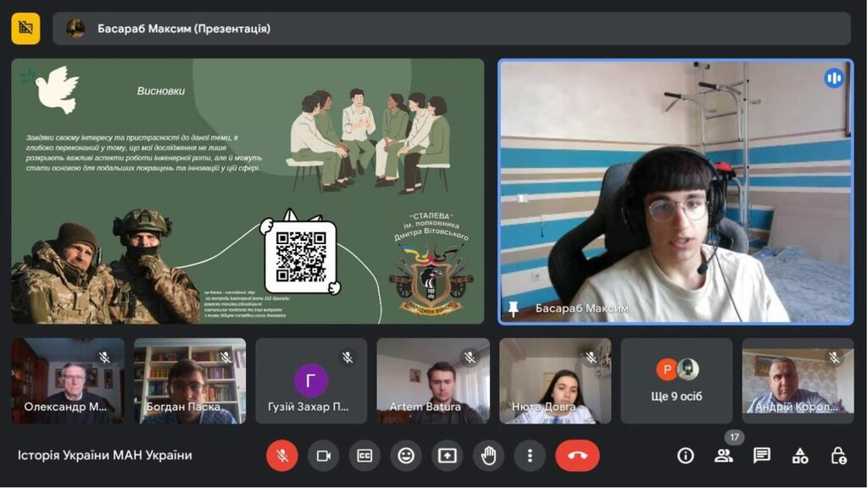Open host controls lock icon
Screen dimensions: 868x488
838,456
